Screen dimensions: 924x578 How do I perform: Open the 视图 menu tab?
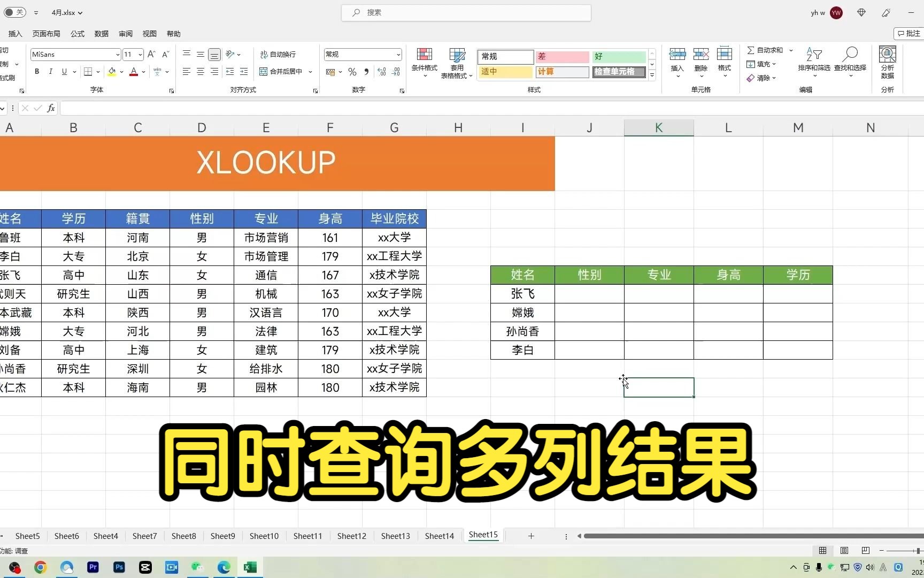149,33
